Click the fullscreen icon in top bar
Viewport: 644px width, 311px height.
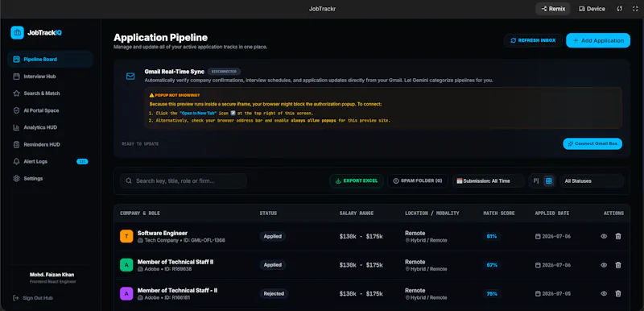coord(635,9)
